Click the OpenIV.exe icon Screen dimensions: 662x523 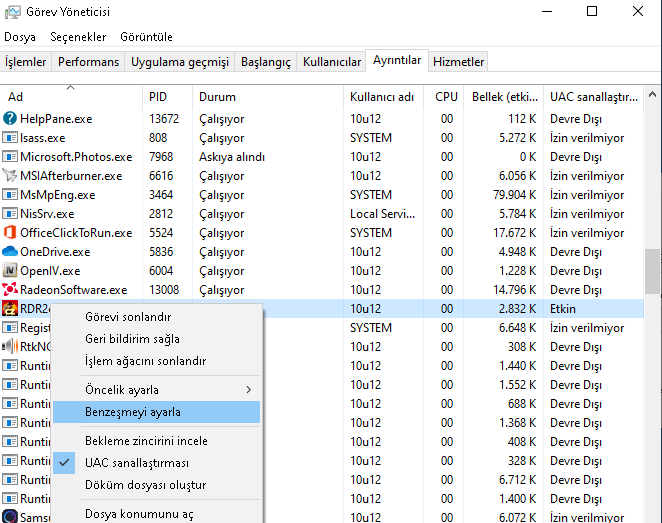tap(10, 271)
